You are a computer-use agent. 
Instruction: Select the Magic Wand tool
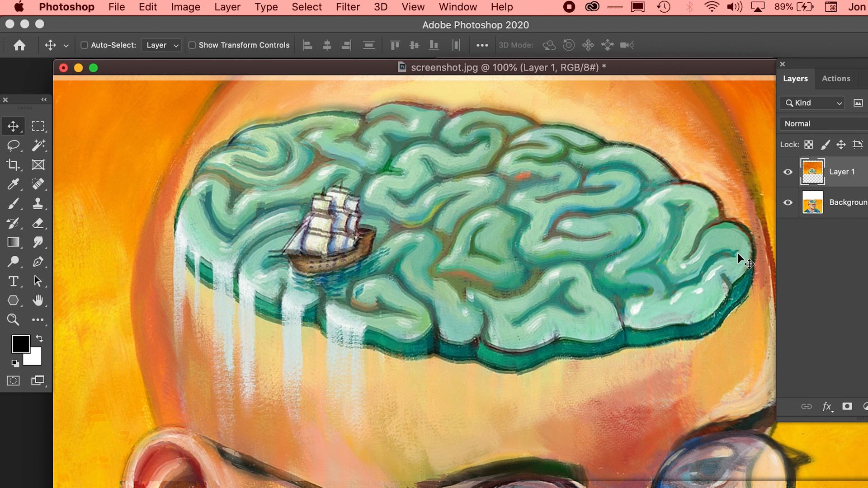point(38,145)
